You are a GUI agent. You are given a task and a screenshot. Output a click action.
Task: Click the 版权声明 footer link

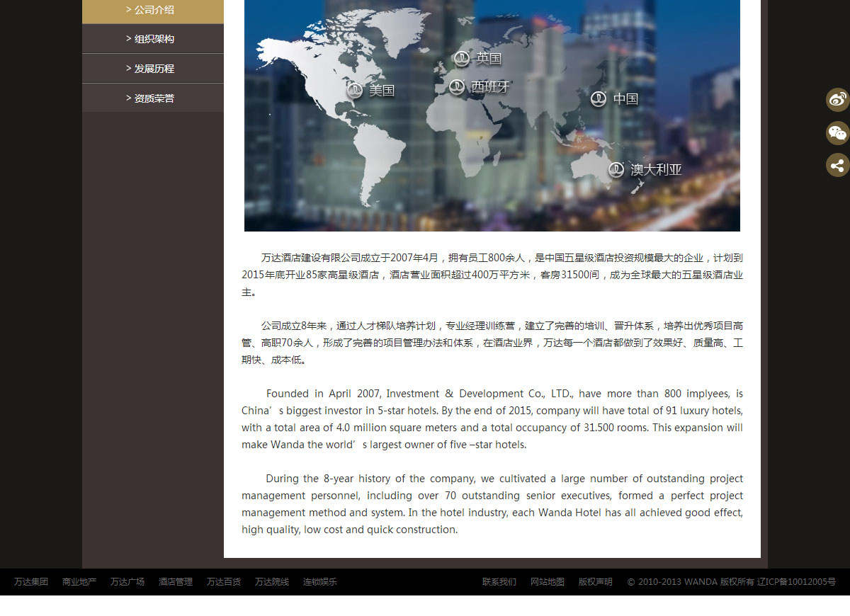coord(596,582)
